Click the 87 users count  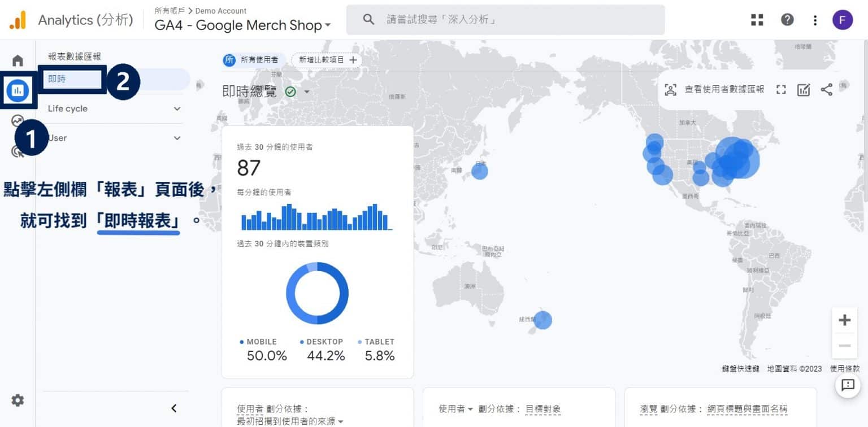[249, 168]
